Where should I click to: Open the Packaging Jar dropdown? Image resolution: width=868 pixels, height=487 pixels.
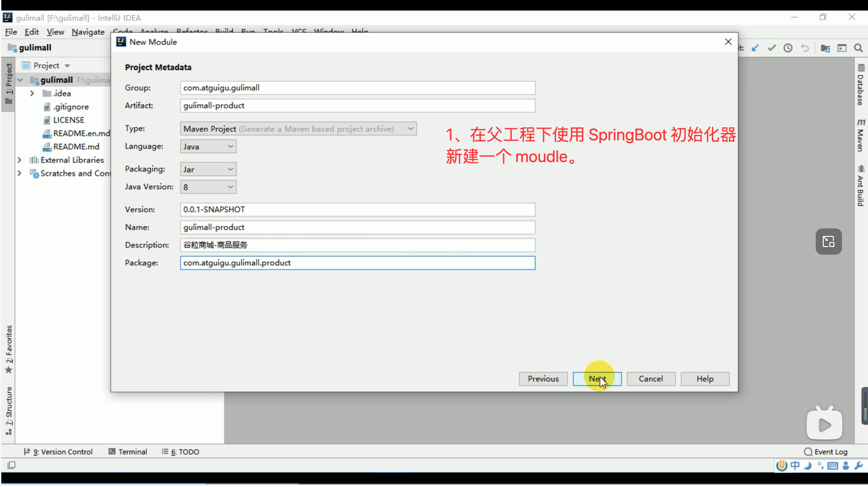tap(208, 169)
